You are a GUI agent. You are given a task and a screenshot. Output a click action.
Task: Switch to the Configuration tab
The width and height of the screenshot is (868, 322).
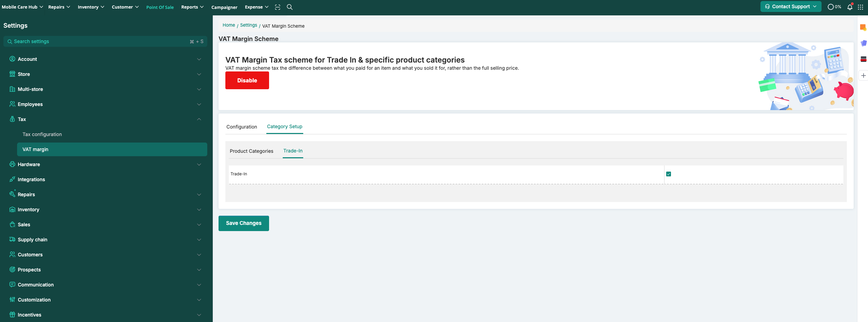point(241,127)
